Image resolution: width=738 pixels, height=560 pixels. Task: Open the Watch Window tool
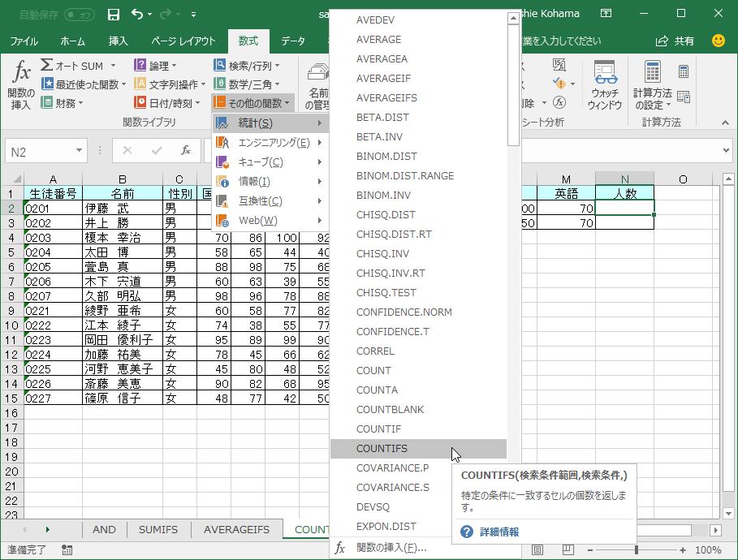click(604, 84)
